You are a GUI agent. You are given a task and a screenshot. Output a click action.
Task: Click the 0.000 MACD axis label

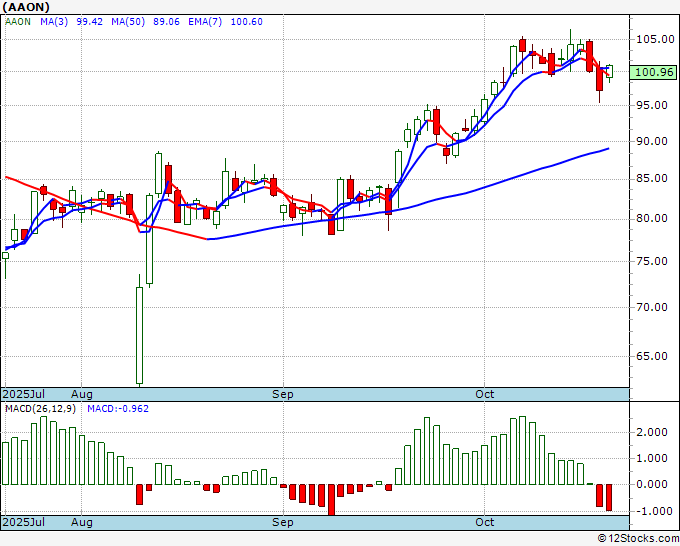click(x=651, y=484)
